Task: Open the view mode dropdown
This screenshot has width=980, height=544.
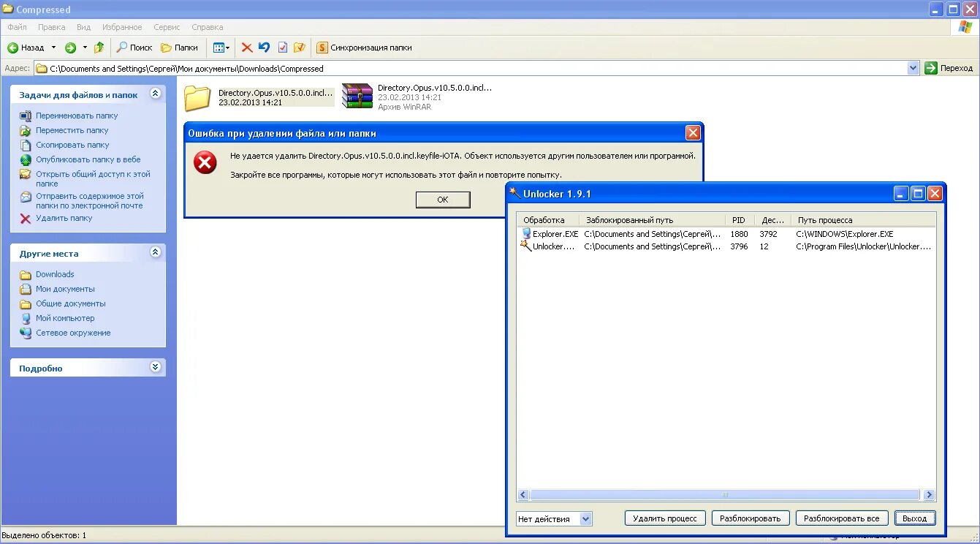Action: pyautogui.click(x=221, y=48)
